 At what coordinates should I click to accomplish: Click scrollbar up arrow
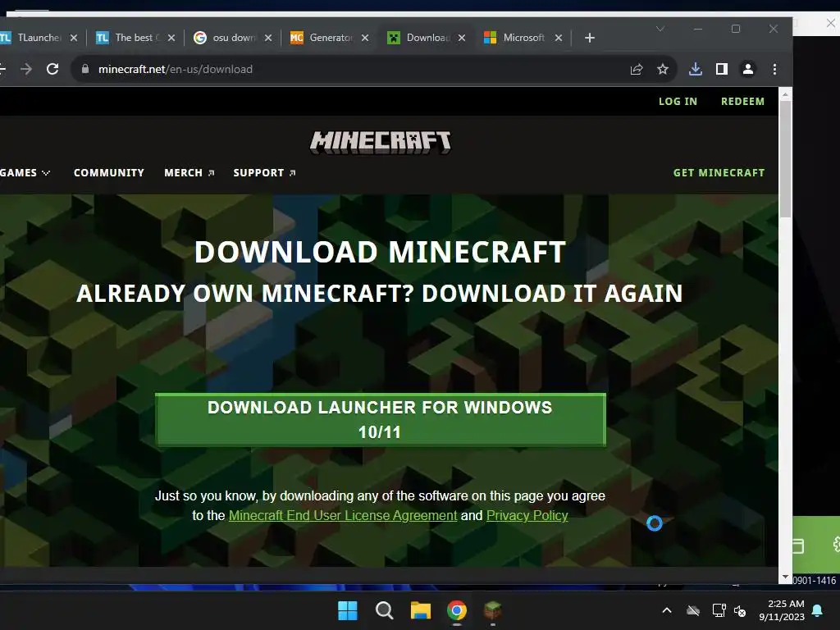(785, 94)
